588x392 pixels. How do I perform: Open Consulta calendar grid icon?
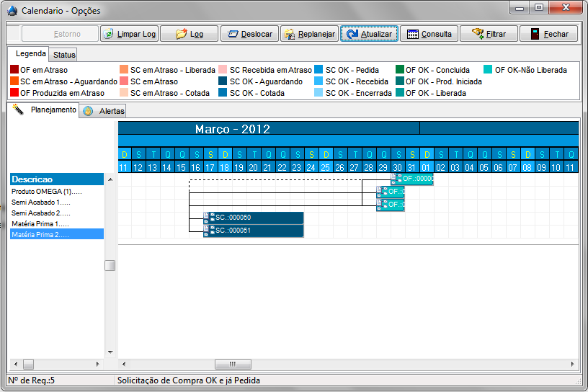pyautogui.click(x=412, y=34)
